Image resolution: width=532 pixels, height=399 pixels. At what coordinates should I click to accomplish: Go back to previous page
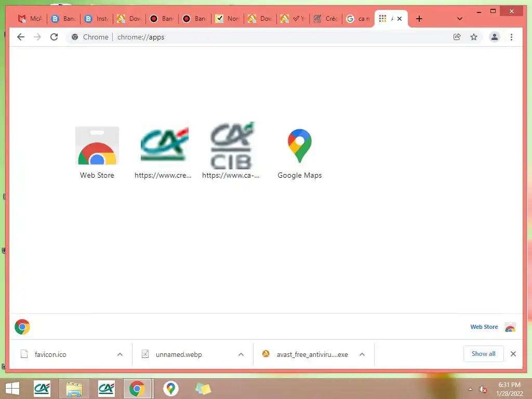pos(21,37)
